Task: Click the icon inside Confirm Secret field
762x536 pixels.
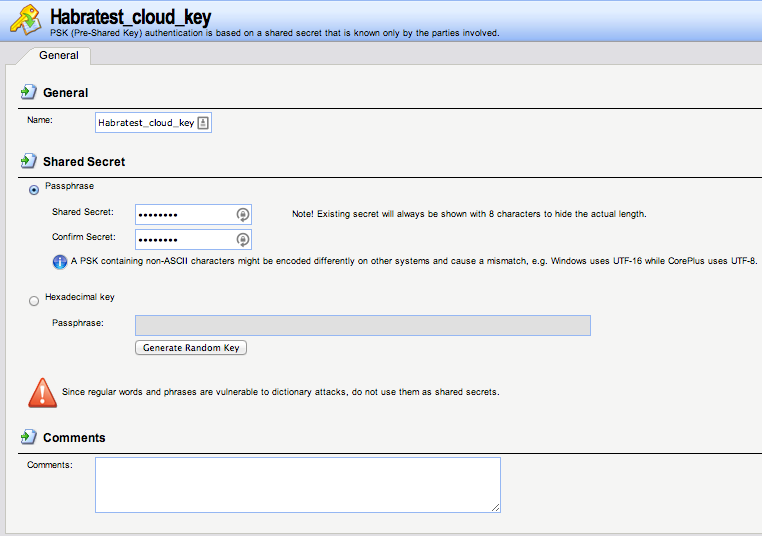Action: coord(242,239)
